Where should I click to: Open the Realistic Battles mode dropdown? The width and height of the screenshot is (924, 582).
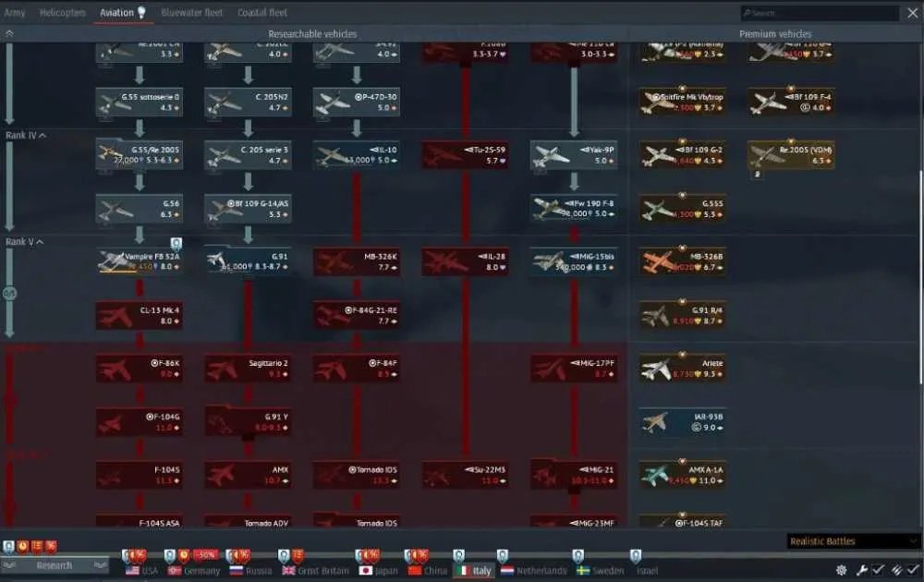point(853,541)
